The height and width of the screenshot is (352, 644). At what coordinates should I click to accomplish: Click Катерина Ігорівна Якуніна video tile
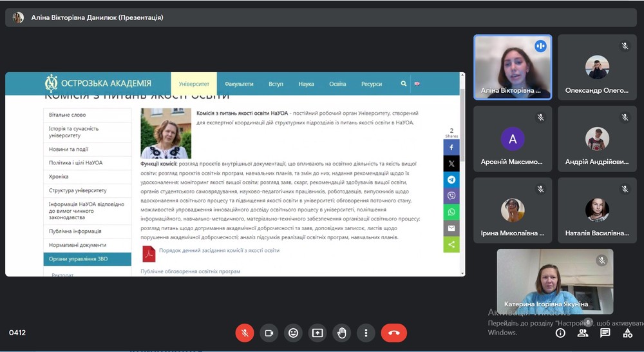tap(554, 281)
